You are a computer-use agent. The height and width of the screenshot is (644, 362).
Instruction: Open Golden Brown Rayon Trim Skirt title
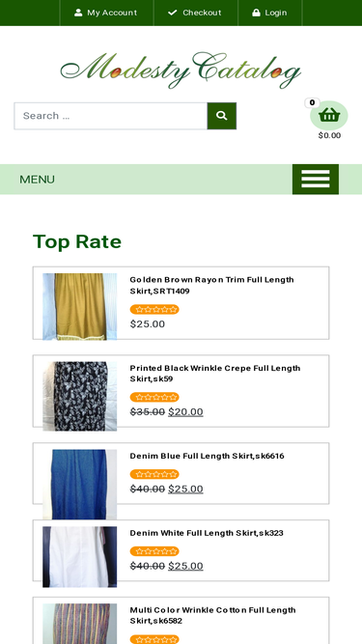[211, 285]
